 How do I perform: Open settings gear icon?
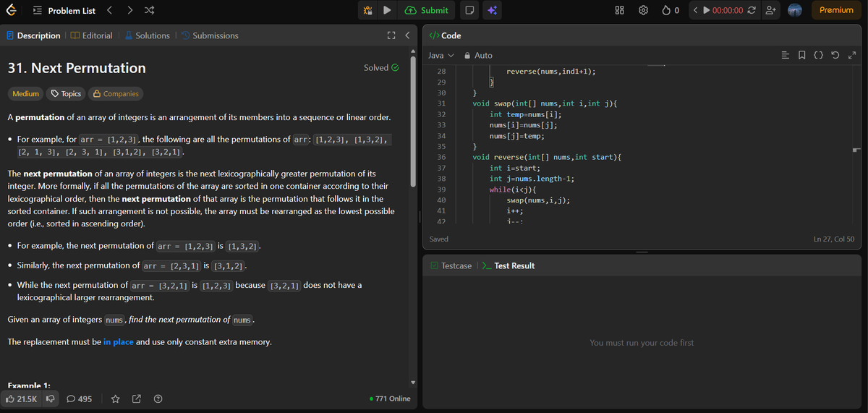pos(643,11)
